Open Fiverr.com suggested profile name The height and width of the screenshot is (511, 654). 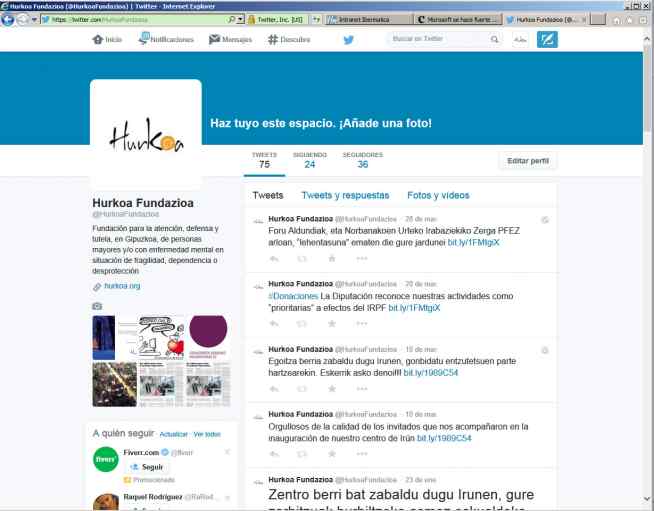click(141, 453)
